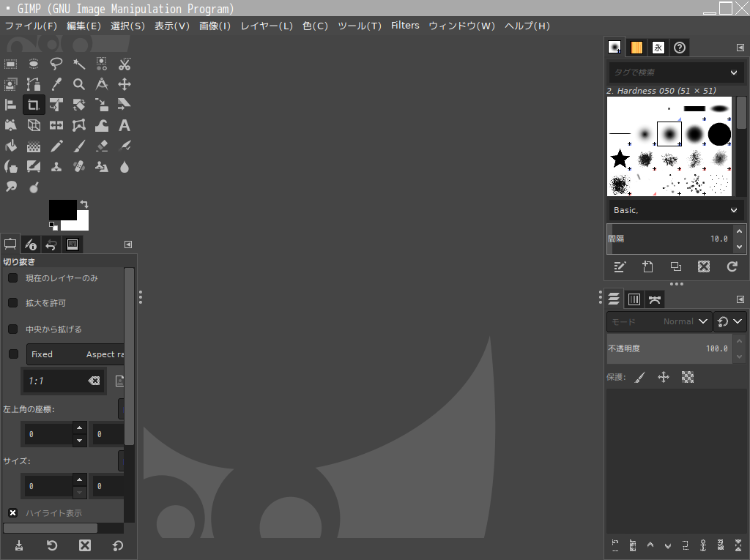Select the Heal bandage tool

coord(79,166)
